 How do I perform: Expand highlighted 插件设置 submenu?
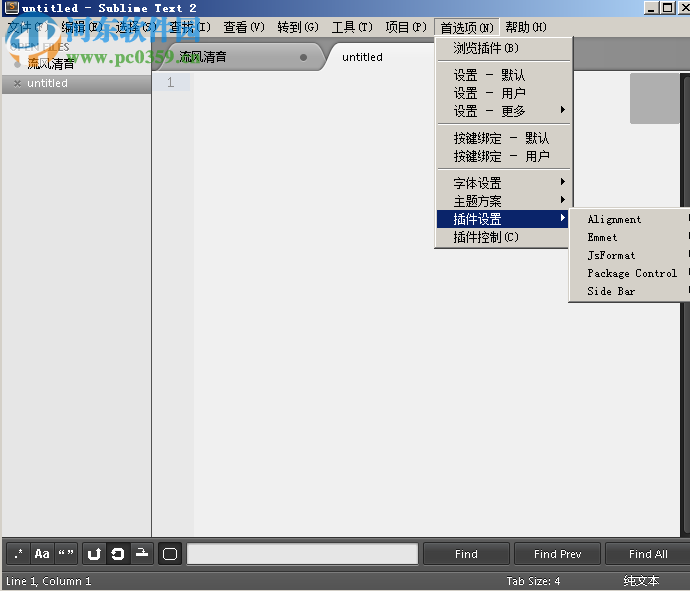click(x=503, y=219)
